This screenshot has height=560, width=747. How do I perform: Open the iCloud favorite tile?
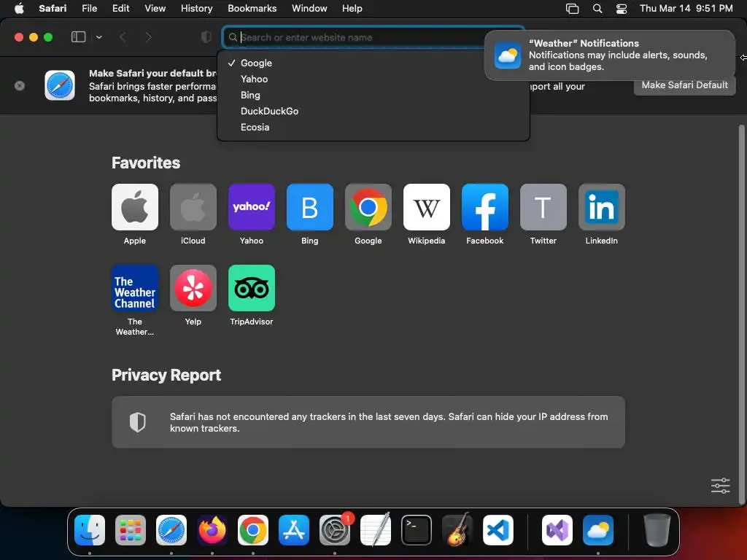click(193, 207)
